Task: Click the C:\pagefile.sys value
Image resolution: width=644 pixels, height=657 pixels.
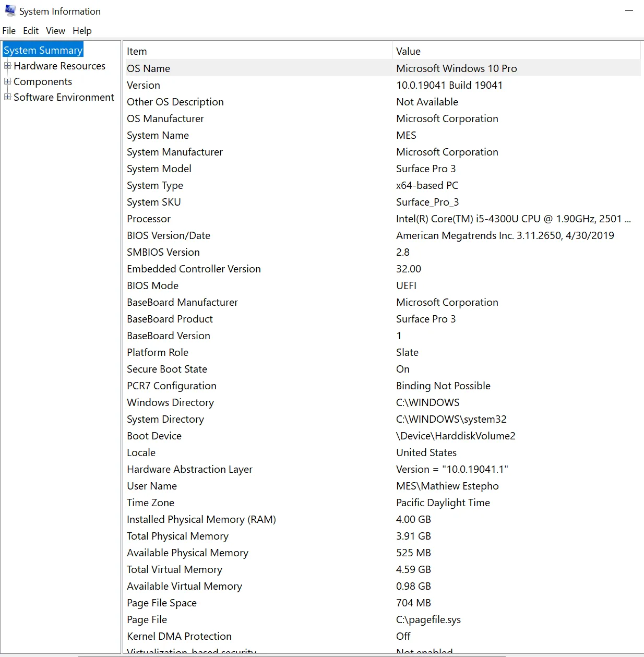Action: tap(428, 619)
